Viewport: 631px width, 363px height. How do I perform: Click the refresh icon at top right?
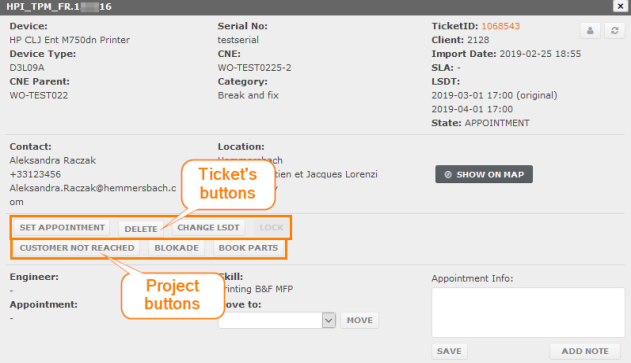615,31
